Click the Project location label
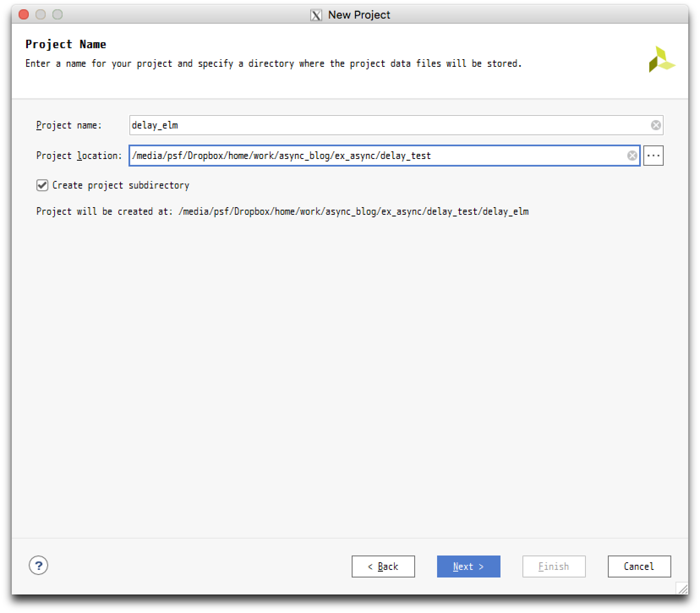 (x=79, y=156)
